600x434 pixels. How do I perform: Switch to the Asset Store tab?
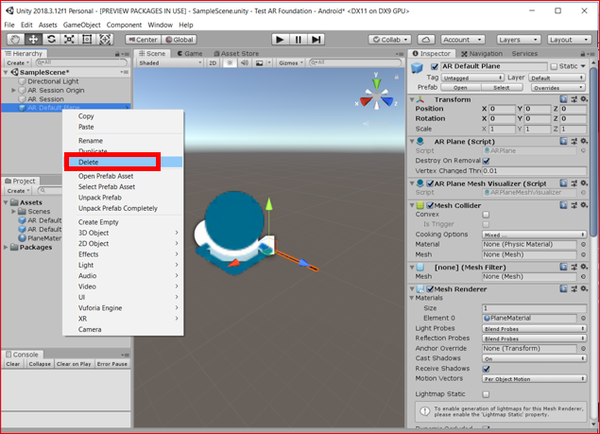pos(236,54)
